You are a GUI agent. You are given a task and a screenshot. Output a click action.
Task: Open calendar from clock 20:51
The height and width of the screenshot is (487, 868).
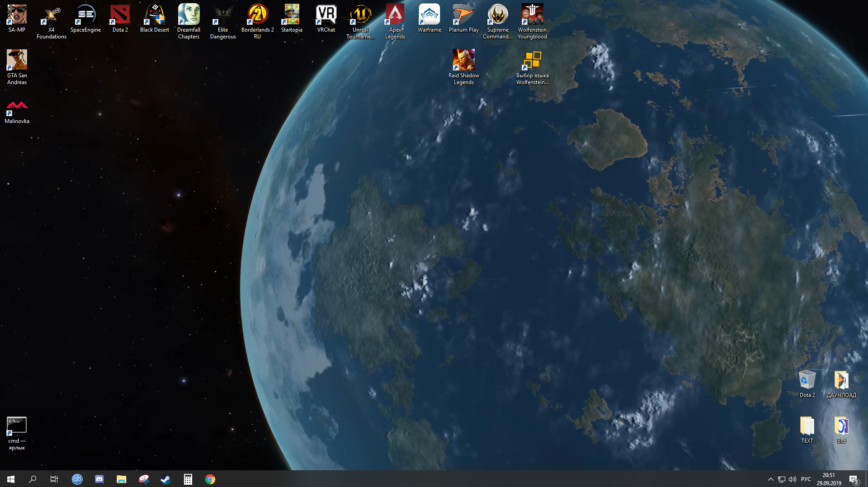[829, 479]
